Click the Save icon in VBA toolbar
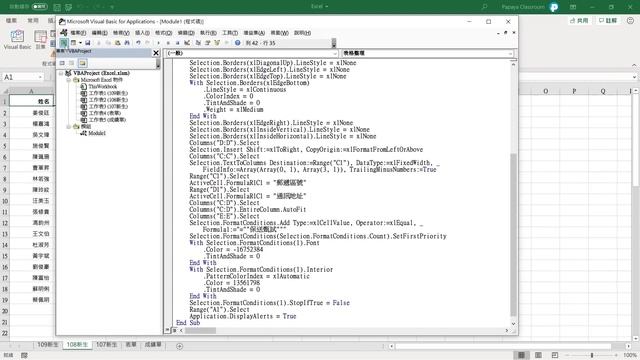The image size is (640, 360). pyautogui.click(x=87, y=43)
